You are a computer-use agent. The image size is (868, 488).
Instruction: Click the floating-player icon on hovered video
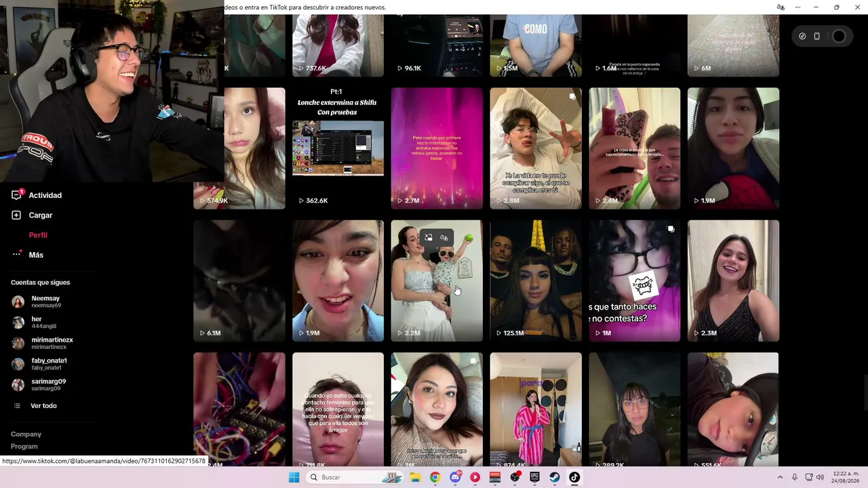click(429, 238)
